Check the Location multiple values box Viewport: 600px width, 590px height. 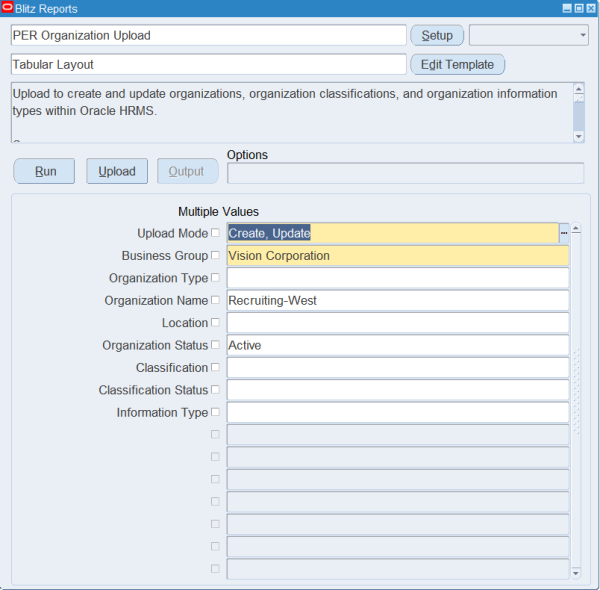click(215, 322)
